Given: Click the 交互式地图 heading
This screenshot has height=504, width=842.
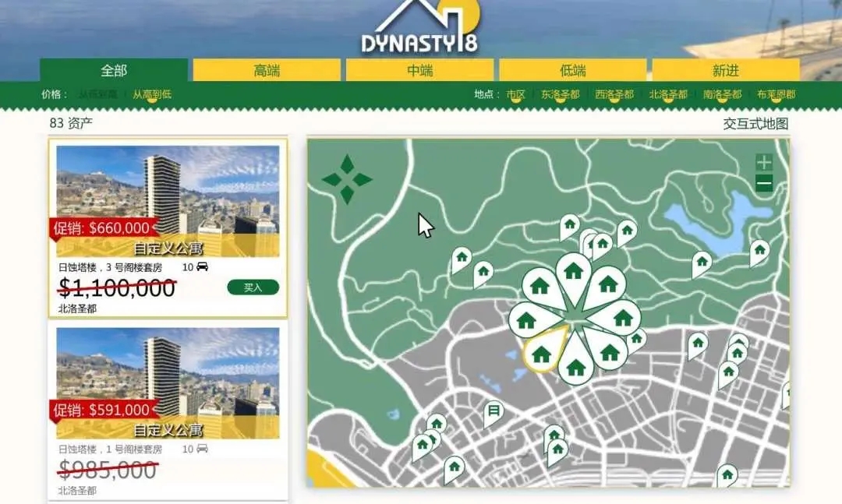Looking at the screenshot, I should point(755,123).
